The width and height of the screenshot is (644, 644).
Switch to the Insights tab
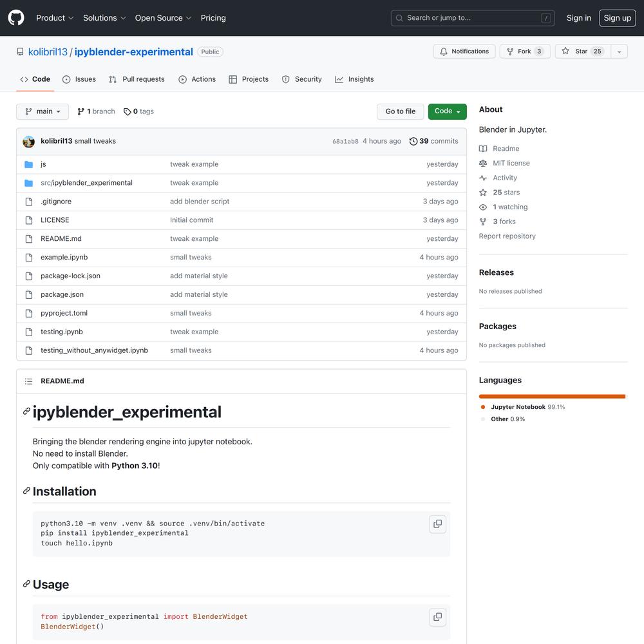coord(354,79)
